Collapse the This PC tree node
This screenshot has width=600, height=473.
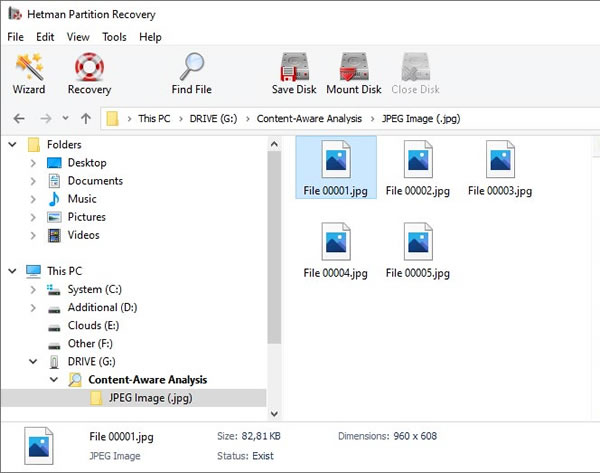(x=13, y=271)
